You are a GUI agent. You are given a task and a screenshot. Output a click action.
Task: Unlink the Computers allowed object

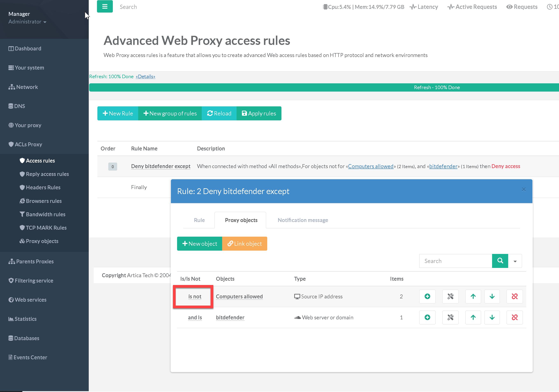click(515, 296)
